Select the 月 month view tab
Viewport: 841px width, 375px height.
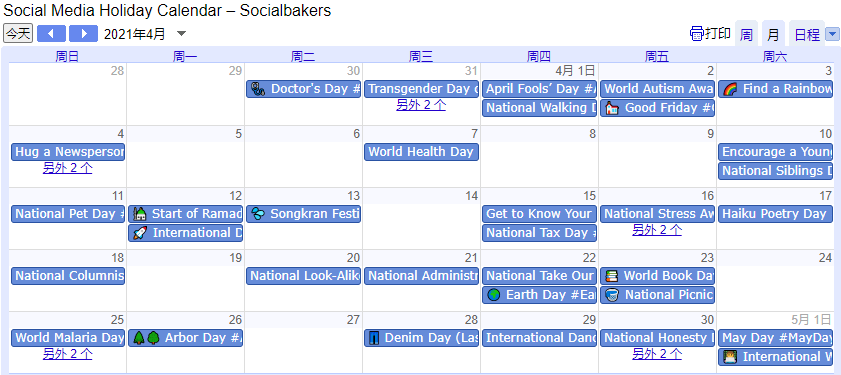[x=773, y=35]
